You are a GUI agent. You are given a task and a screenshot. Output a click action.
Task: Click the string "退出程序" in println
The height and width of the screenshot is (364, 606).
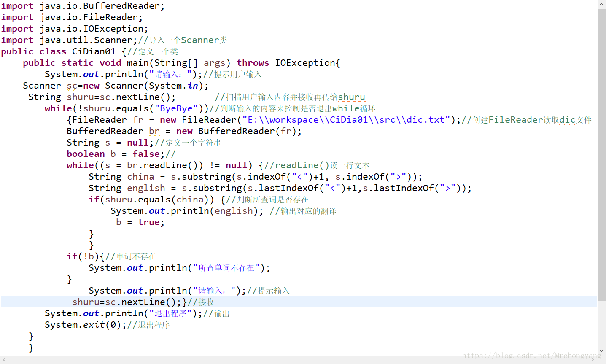(170, 313)
